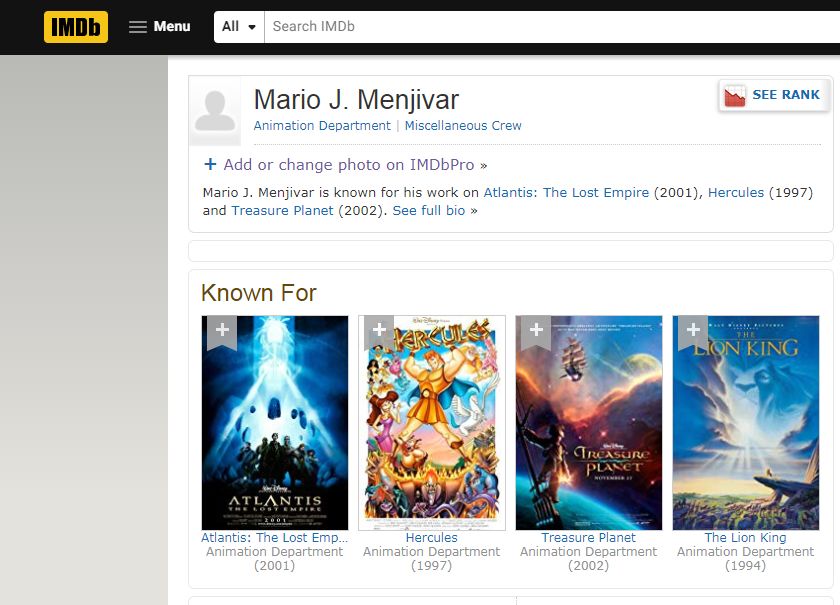840x605 pixels.
Task: Add The Lion King to watchlist ribbon
Action: coord(693,331)
